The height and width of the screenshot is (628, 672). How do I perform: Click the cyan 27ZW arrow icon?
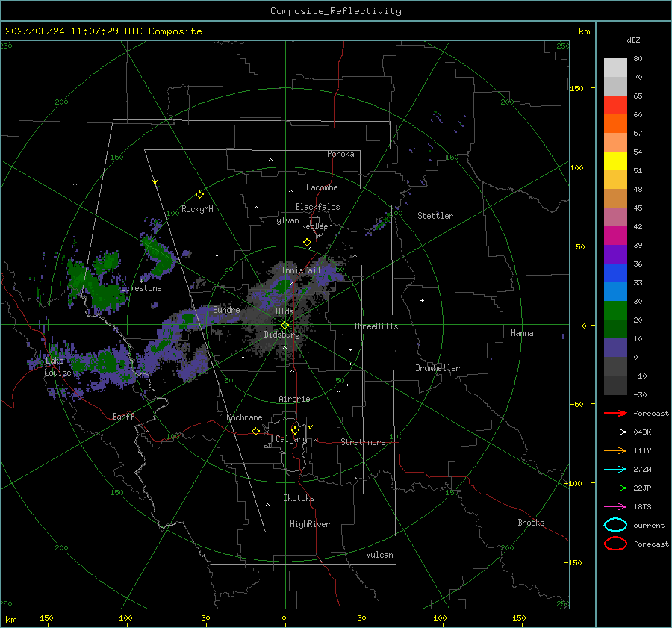pyautogui.click(x=615, y=470)
